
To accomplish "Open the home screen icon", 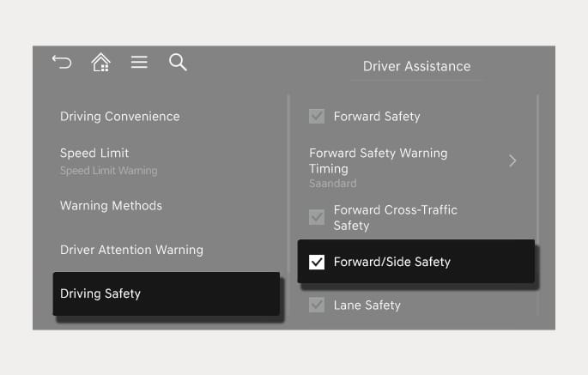I will 101,63.
